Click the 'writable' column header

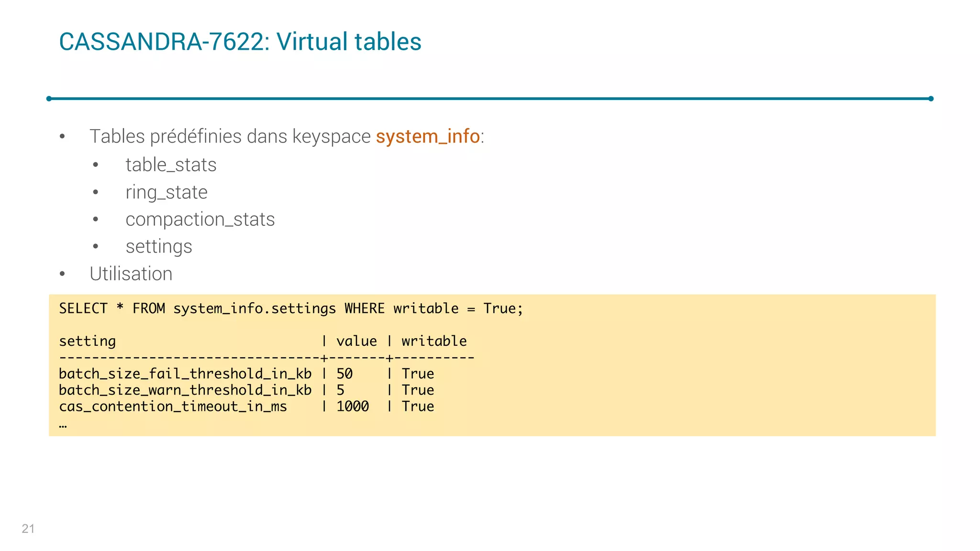[434, 341]
